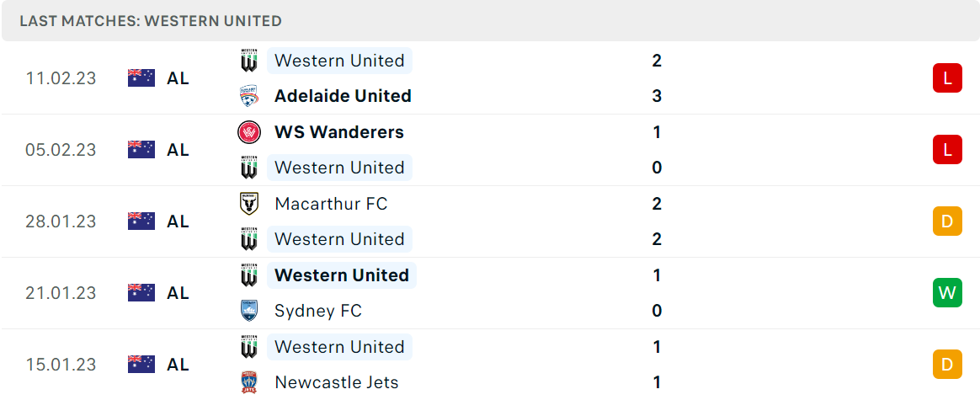Open the 21.01.23 match date row

[x=490, y=293]
